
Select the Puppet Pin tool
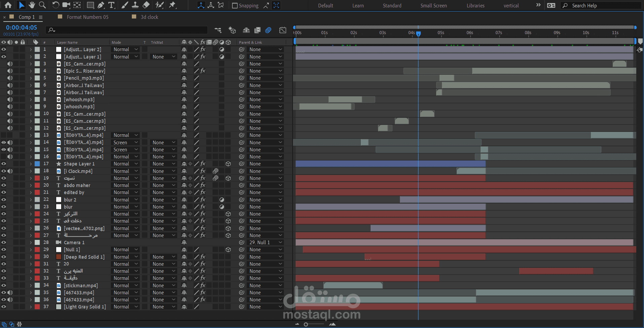coord(173,5)
